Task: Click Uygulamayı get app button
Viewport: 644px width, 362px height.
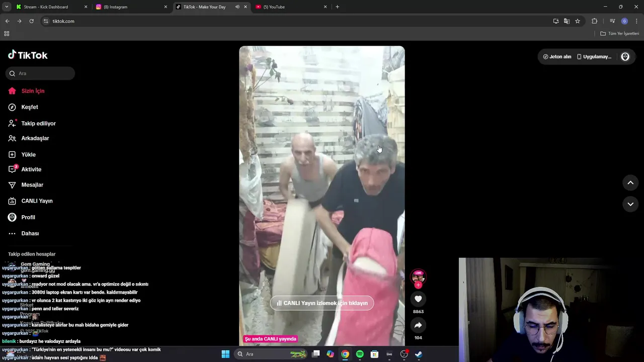Action: (594, 57)
